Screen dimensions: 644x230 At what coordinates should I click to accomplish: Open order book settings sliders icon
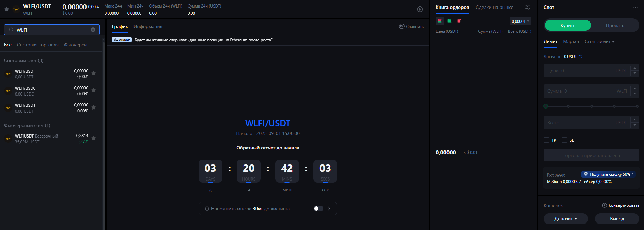(x=528, y=7)
